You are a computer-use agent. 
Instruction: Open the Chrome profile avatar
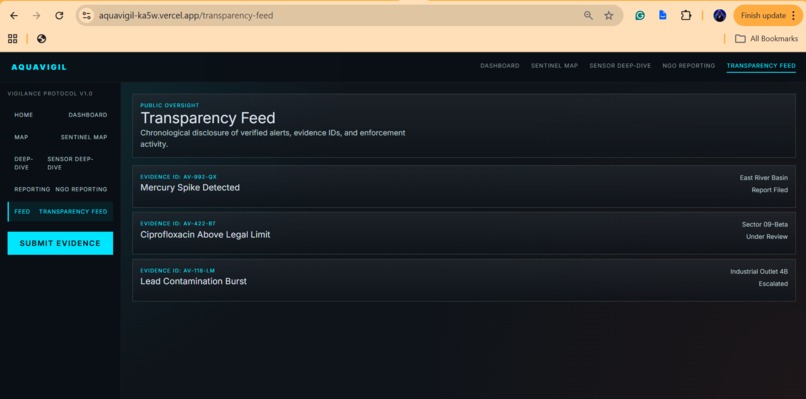(x=720, y=15)
